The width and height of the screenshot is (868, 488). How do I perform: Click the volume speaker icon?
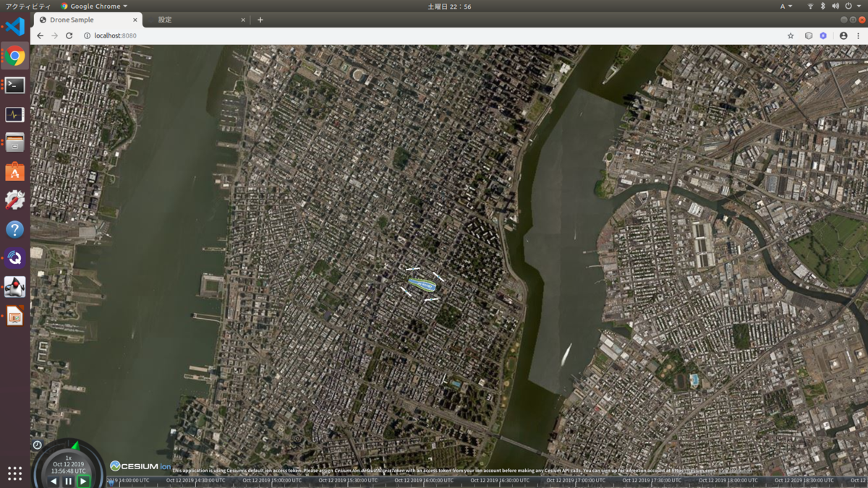835,6
